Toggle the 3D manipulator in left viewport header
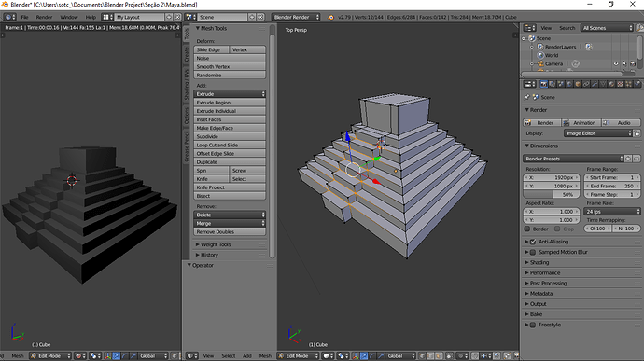Image resolution: width=644 pixels, height=361 pixels. (x=108, y=356)
